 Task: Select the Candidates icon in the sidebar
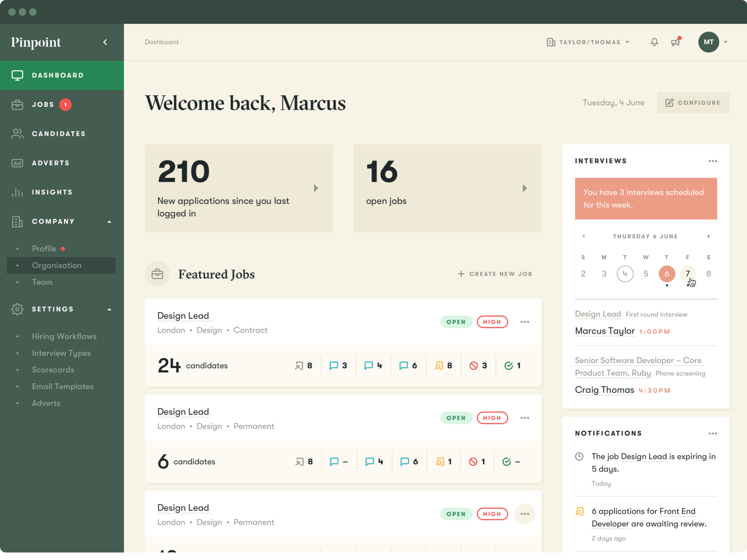[17, 133]
